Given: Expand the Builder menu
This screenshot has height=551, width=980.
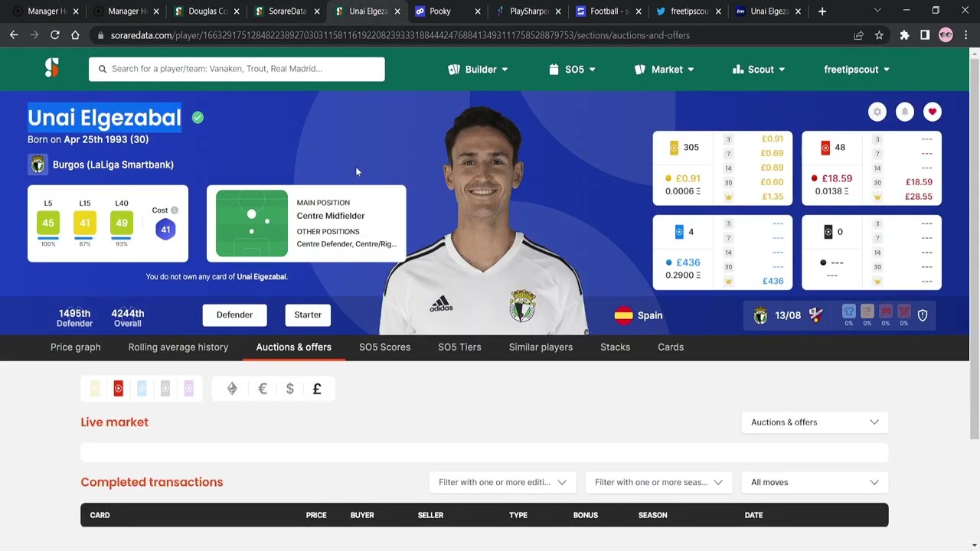Looking at the screenshot, I should [478, 69].
